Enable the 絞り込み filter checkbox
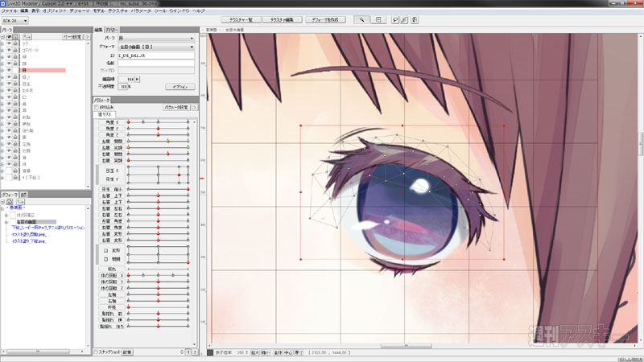 (97, 107)
